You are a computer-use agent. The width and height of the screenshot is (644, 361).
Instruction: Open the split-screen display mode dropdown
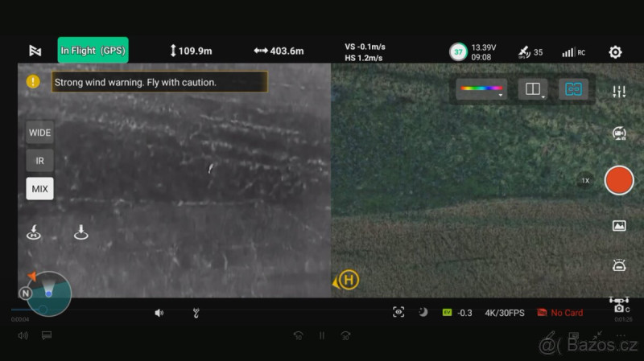coord(533,89)
